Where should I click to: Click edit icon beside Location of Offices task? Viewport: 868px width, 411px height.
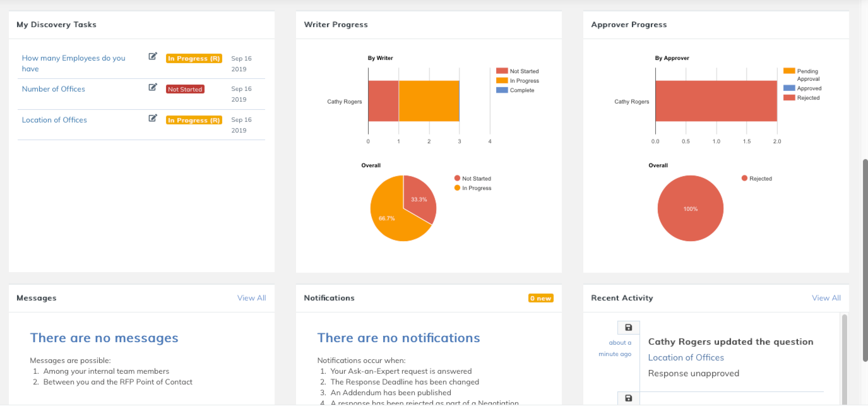153,118
